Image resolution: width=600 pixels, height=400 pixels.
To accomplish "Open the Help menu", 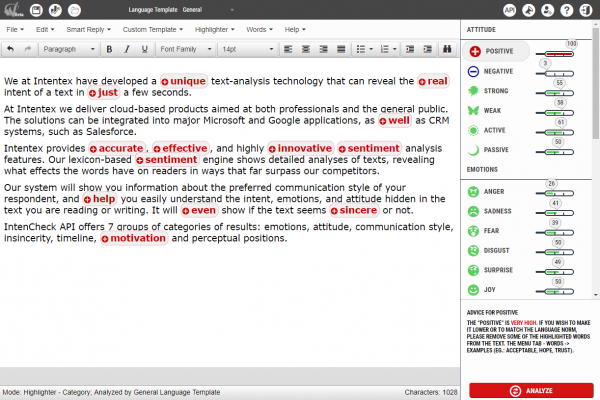I will point(295,29).
